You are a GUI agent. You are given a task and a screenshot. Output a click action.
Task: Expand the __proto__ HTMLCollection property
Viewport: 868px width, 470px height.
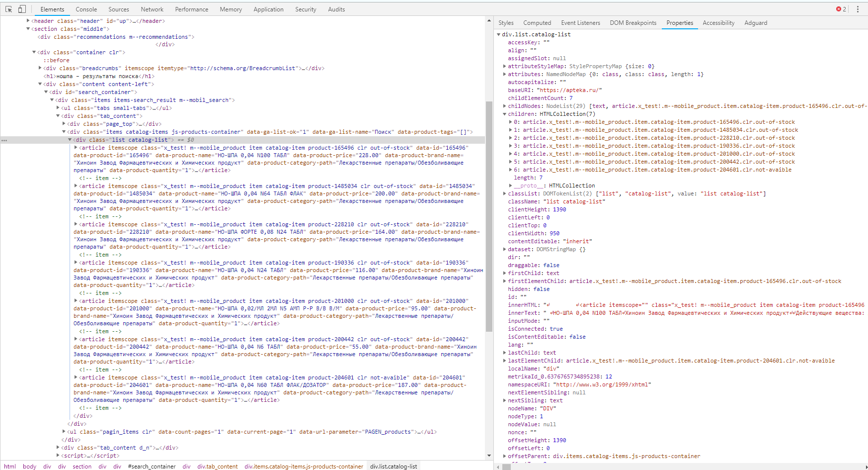(510, 185)
